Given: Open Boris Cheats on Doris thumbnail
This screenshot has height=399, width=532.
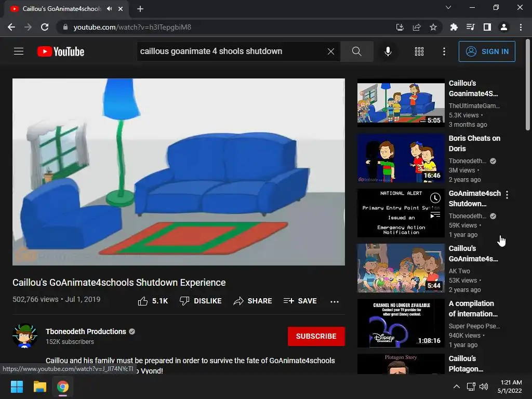Looking at the screenshot, I should pos(401,158).
